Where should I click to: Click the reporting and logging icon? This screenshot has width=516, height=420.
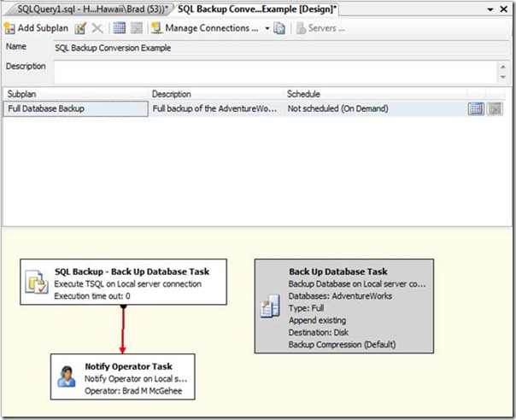(x=279, y=28)
